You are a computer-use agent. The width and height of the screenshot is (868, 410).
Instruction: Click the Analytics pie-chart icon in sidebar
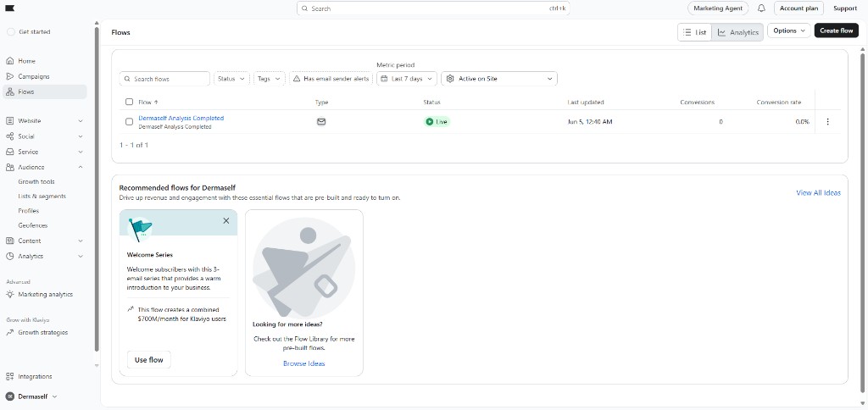click(10, 256)
